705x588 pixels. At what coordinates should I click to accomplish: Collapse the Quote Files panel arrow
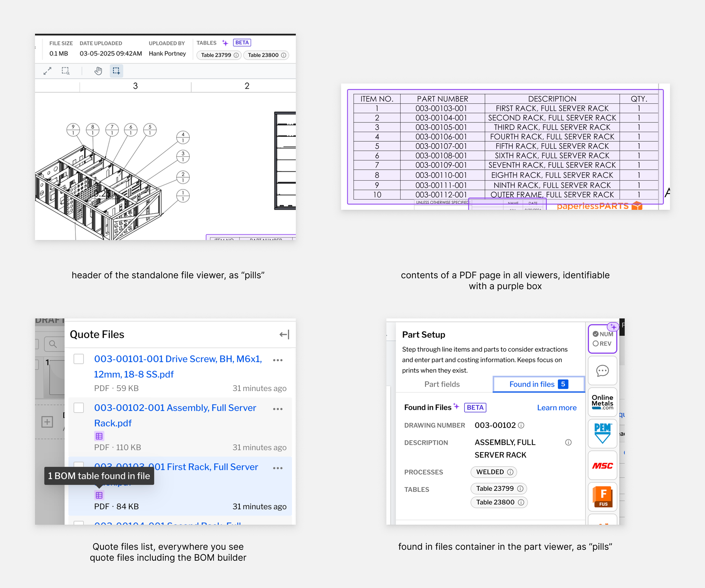click(284, 334)
